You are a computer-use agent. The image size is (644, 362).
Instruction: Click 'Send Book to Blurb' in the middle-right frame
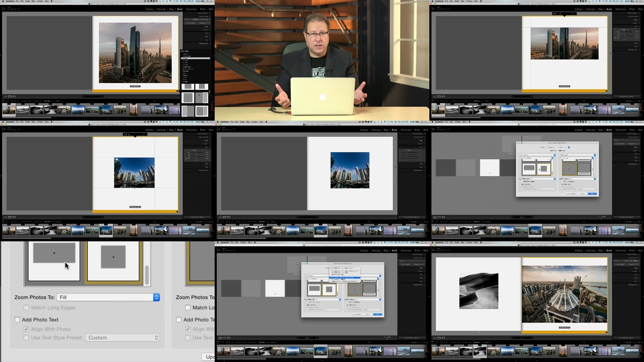[x=626, y=217]
